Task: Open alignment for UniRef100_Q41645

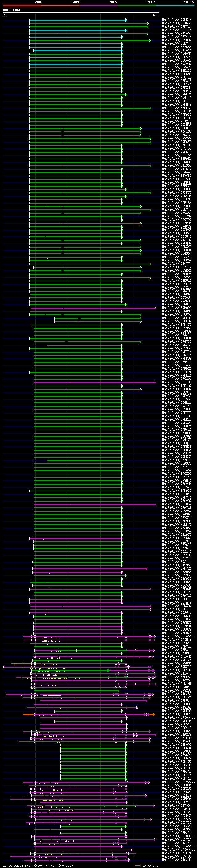Action: (x=177, y=673)
